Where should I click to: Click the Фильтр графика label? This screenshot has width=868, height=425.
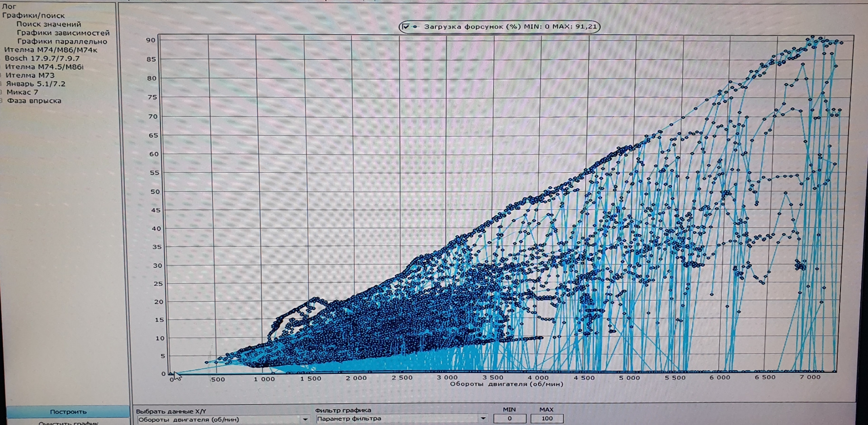(343, 410)
